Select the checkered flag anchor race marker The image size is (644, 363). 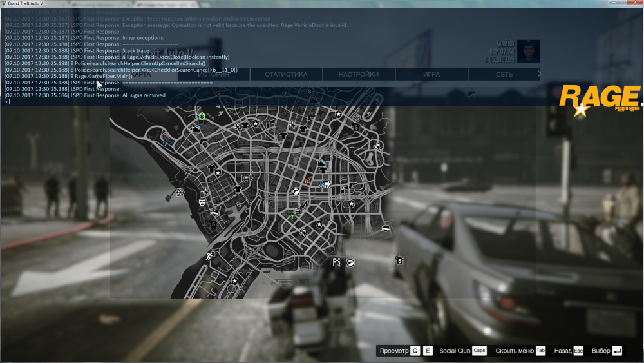tap(337, 262)
